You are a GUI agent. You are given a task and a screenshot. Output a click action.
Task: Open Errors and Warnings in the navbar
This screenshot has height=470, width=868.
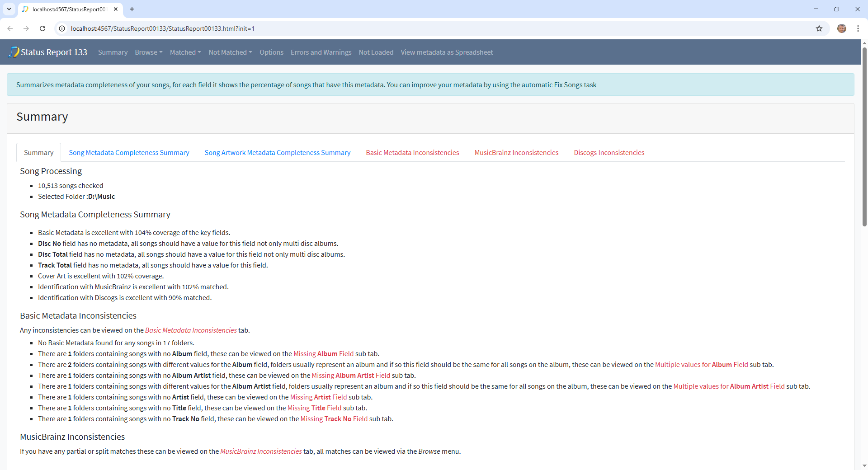click(x=321, y=52)
